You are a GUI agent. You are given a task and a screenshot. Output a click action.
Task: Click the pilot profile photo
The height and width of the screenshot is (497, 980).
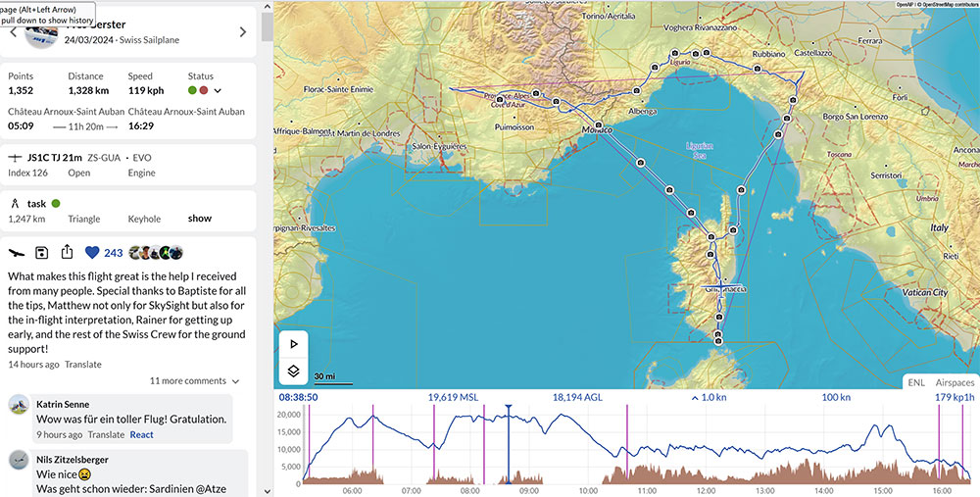(x=41, y=32)
